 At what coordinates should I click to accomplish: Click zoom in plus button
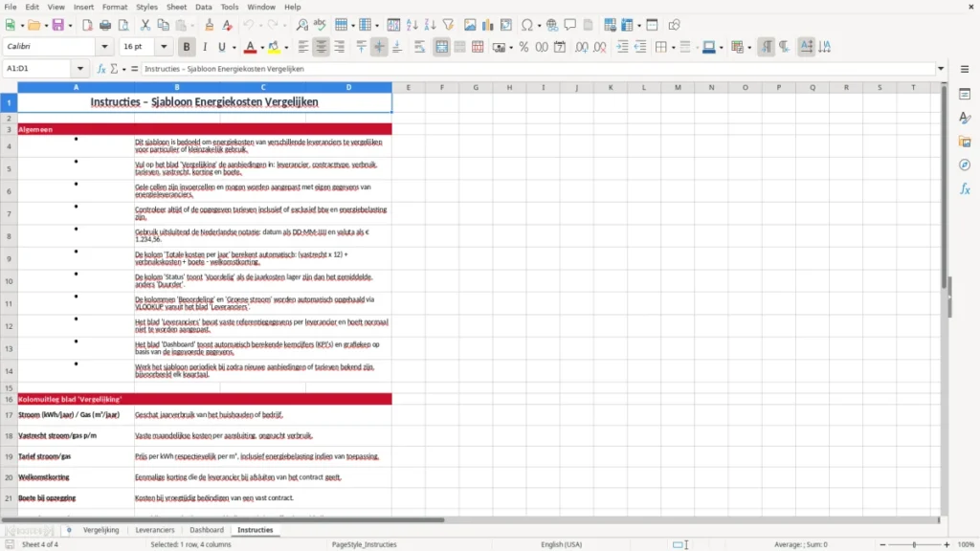947,544
